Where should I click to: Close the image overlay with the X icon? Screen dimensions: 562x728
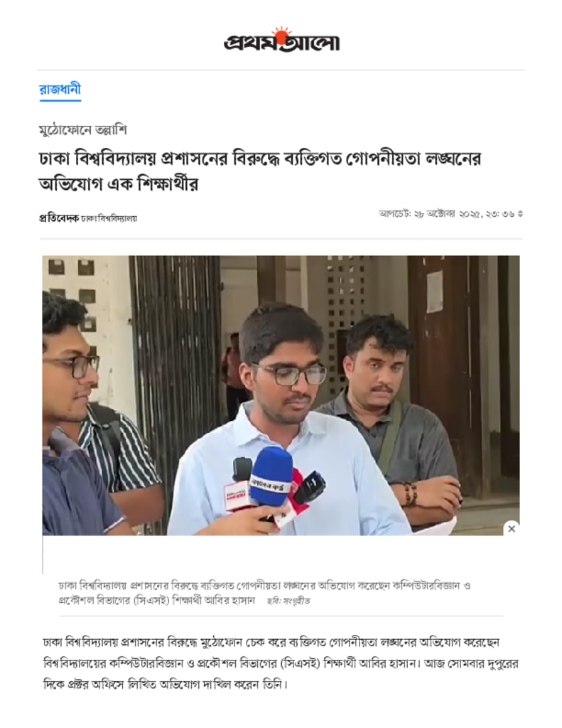click(512, 528)
